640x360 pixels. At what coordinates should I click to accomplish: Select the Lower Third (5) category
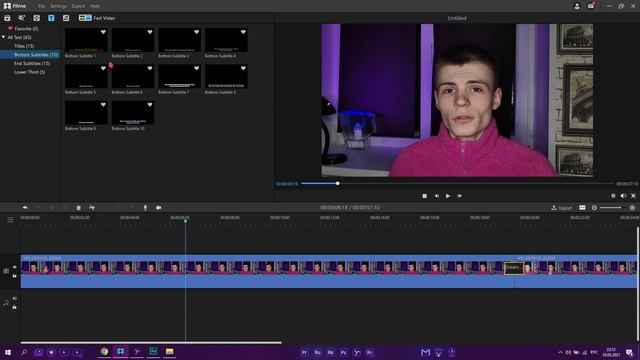(x=29, y=72)
